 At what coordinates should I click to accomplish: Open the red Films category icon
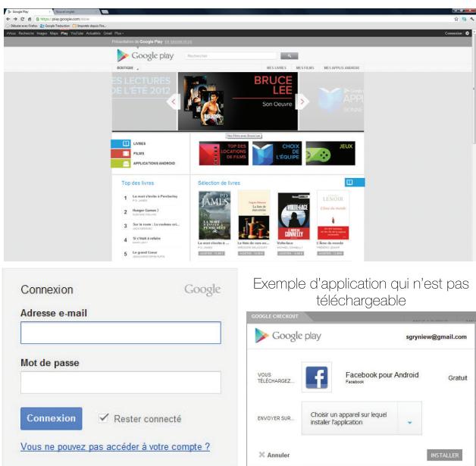(x=121, y=154)
